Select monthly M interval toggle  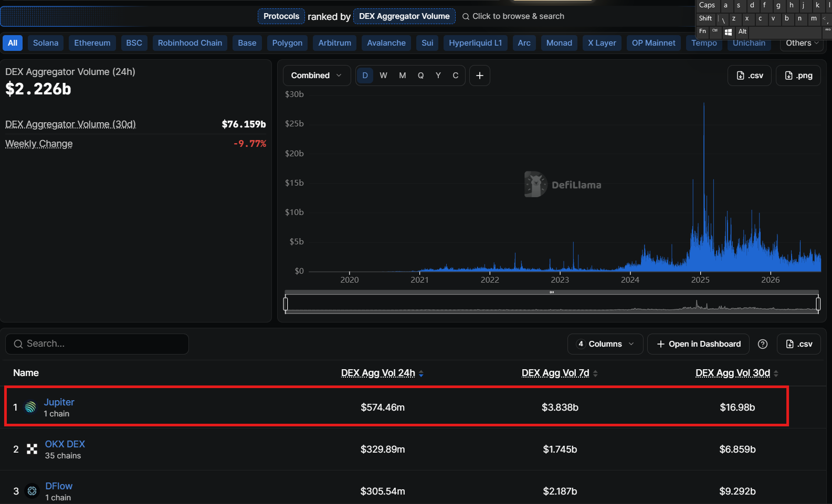pos(402,76)
